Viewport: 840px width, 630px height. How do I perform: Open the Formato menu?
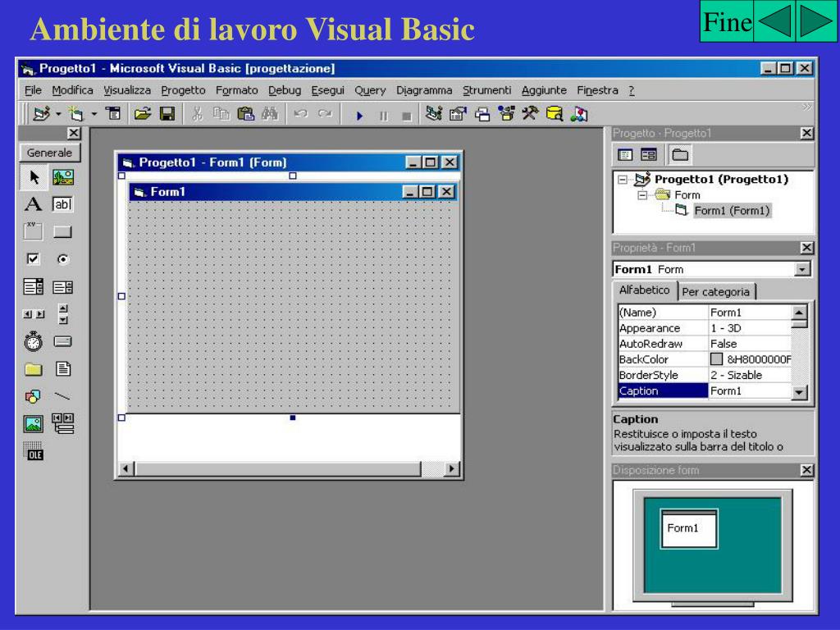[x=236, y=90]
